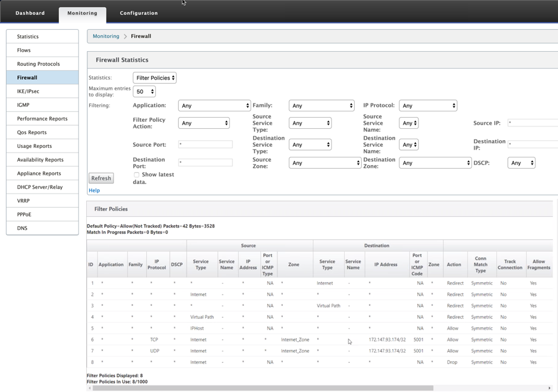Click the right arrow of horizontal scrollbar
558x392 pixels.
[x=550, y=388]
